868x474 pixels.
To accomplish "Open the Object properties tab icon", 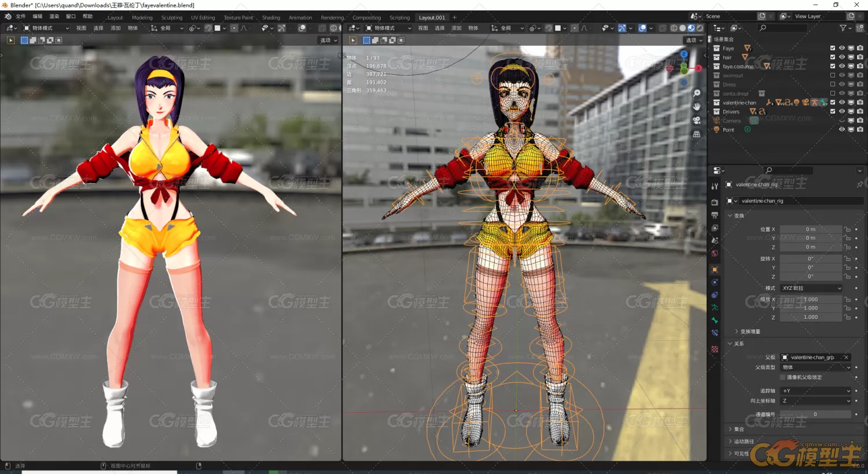I will tap(715, 269).
